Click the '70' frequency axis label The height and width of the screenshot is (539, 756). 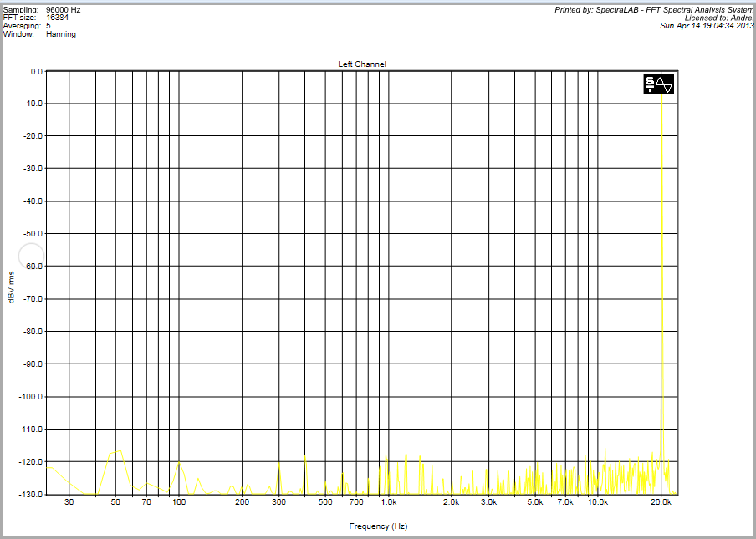coord(146,502)
